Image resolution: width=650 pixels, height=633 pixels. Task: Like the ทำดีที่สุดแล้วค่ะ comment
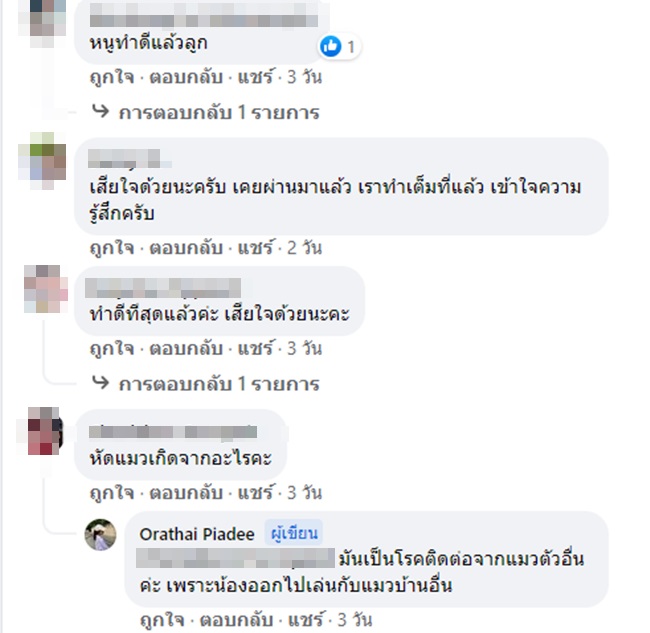pyautogui.click(x=112, y=348)
